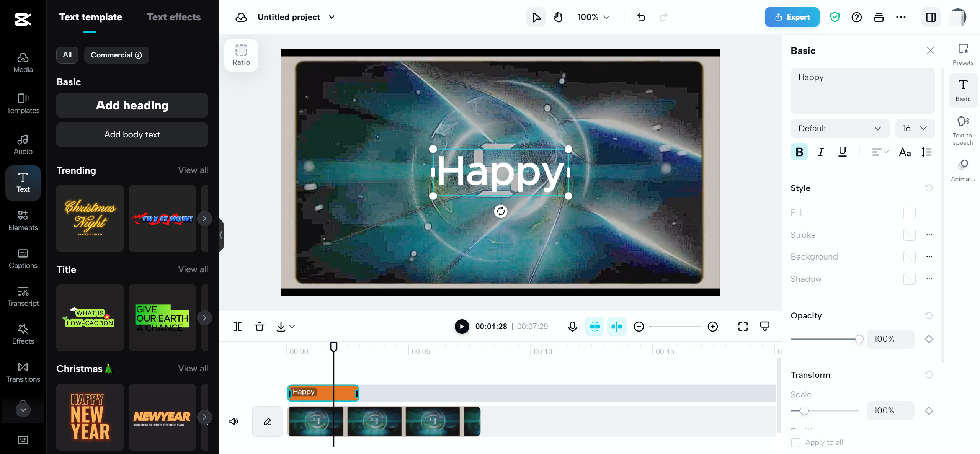980x454 pixels.
Task: Open the Audio panel
Action: [23, 144]
